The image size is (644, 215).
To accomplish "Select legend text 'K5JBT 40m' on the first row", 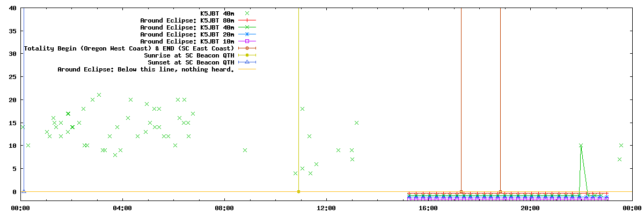I will 217,13.
